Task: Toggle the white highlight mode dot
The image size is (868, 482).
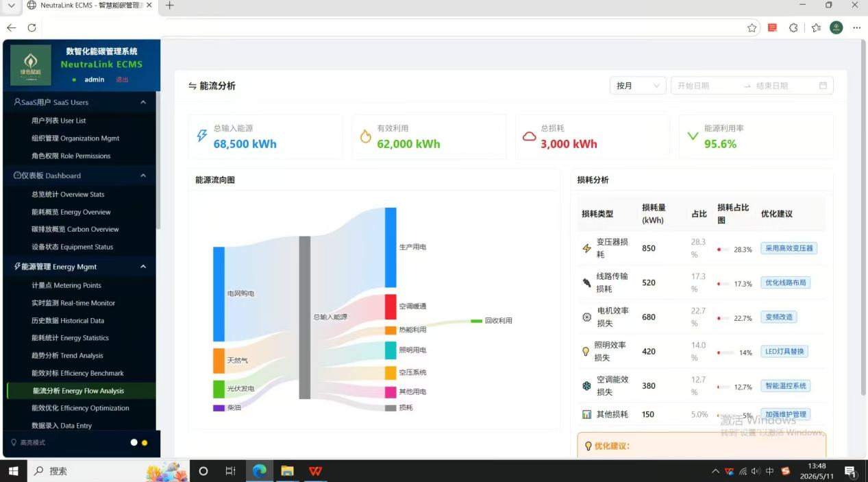Action: click(134, 443)
